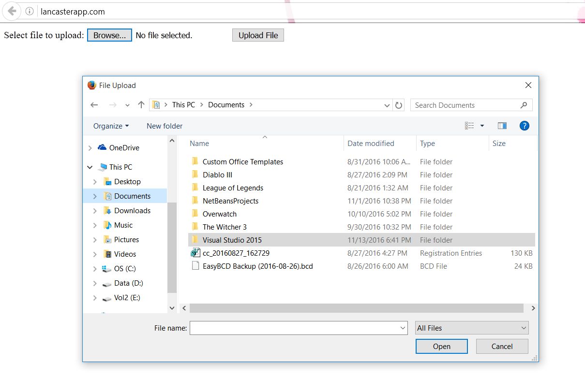Click the up one level arrow
This screenshot has height=392, width=585.
(141, 105)
